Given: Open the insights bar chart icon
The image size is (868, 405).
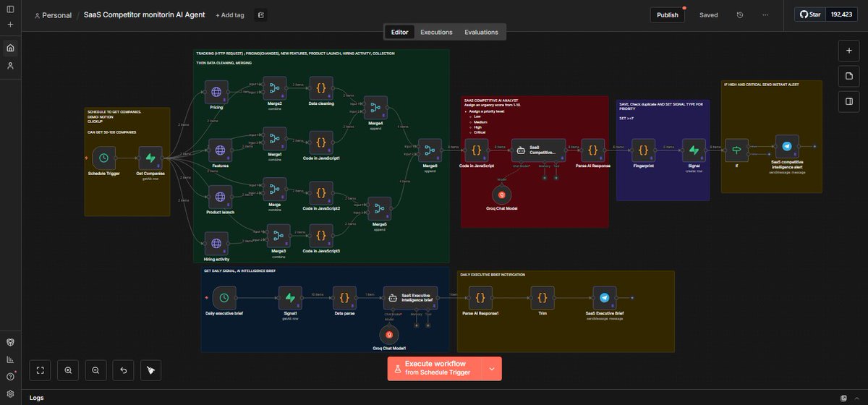Looking at the screenshot, I should (10, 359).
